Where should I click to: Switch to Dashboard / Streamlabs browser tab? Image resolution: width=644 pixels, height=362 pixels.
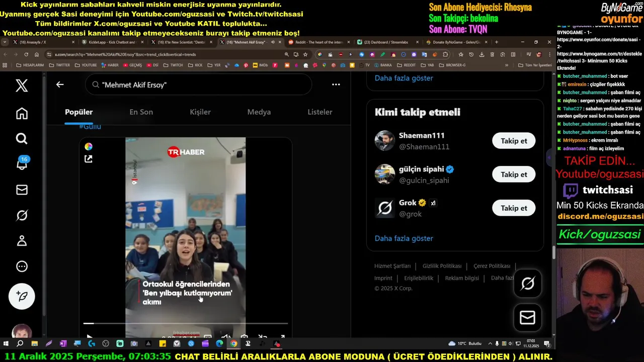point(387,42)
